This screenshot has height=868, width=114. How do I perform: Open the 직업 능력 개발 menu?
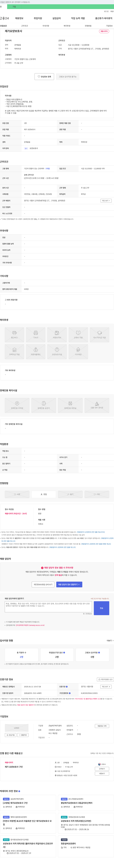(78, 18)
